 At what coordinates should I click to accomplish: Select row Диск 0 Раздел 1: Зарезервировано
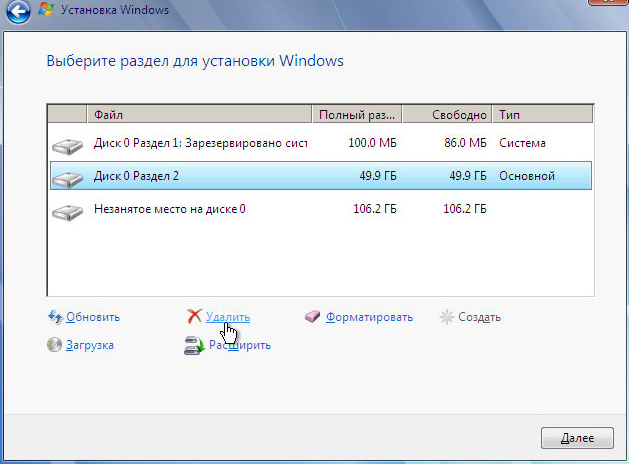(321, 143)
